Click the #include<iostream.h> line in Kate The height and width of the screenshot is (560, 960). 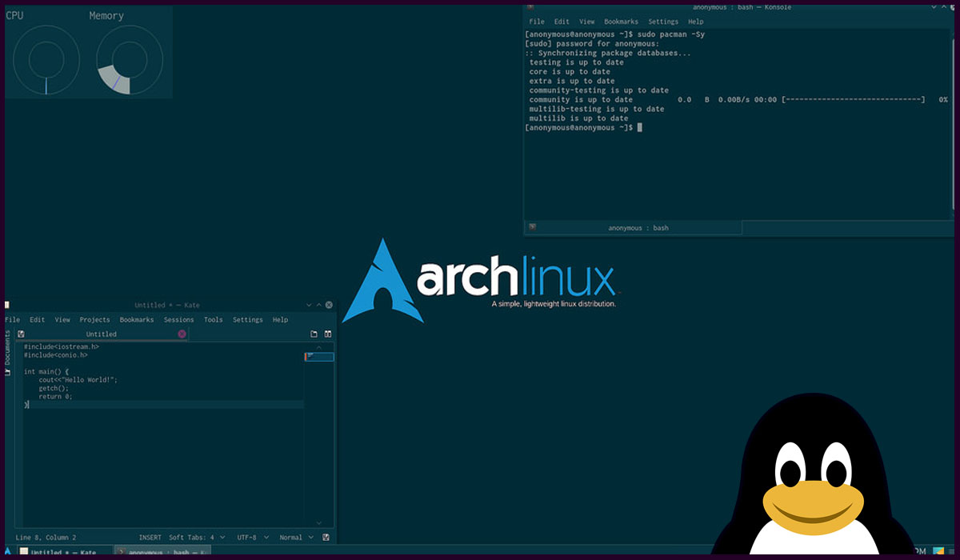pyautogui.click(x=62, y=346)
